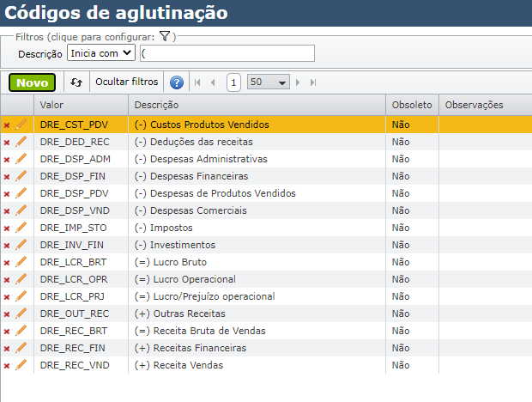The width and height of the screenshot is (532, 402).
Task: Edit the DRE_LCR_BRT row
Action: (21, 262)
